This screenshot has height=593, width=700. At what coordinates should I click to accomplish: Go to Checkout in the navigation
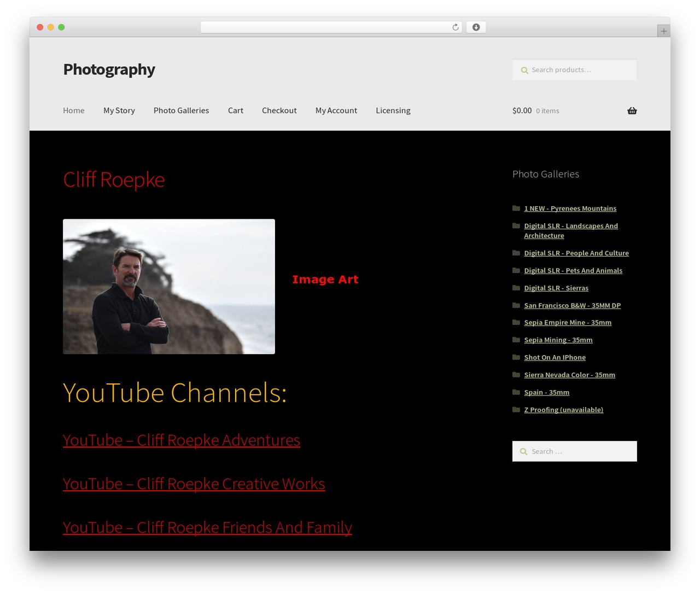(x=279, y=111)
